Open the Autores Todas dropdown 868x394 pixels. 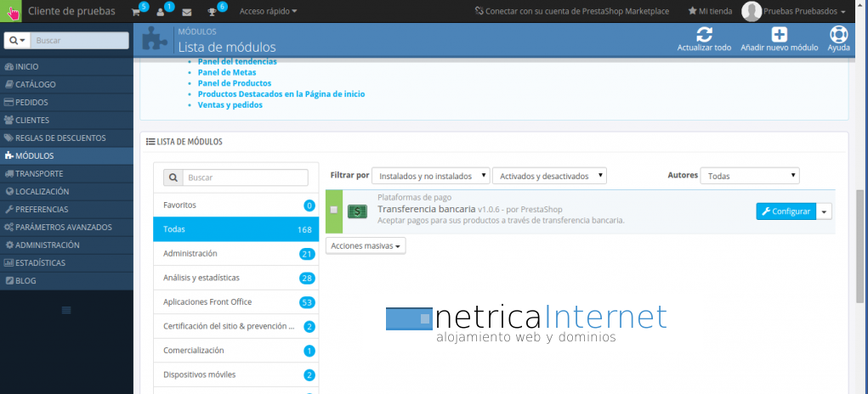coord(750,177)
